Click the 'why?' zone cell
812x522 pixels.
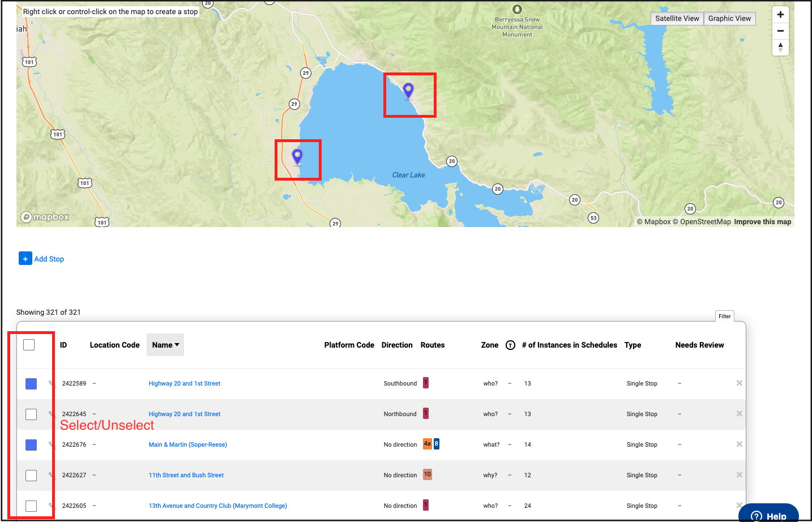point(490,475)
